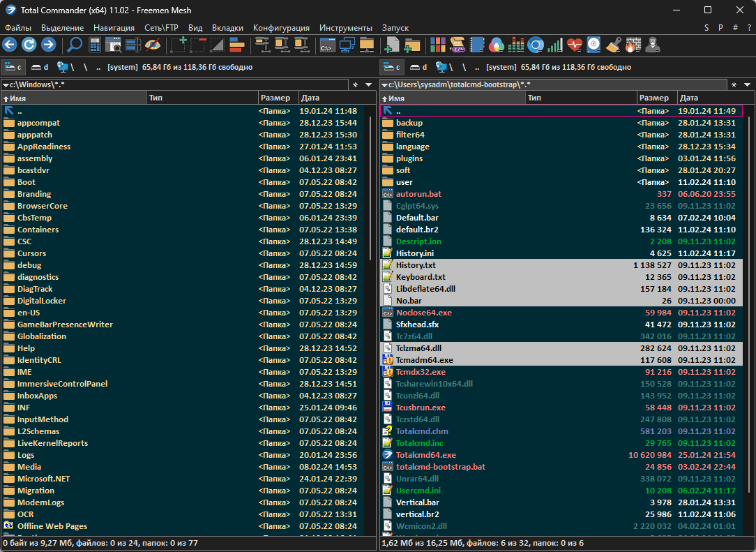Click the command prompt C:\> icon

(x=326, y=45)
